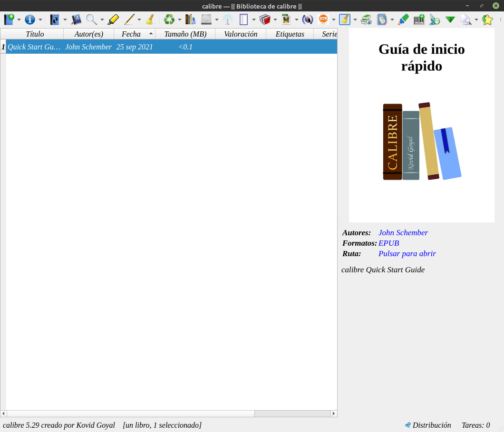Open the calibre library bookshelf icon

pos(190,19)
